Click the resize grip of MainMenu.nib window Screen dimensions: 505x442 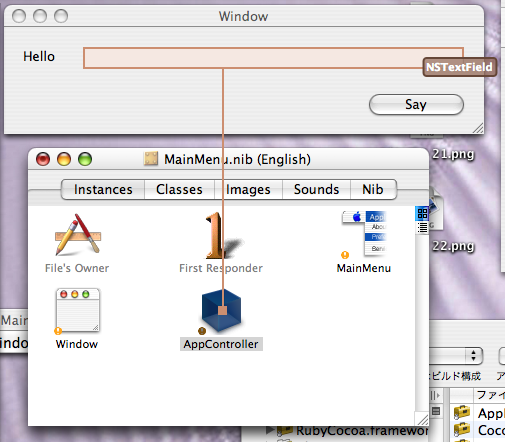click(x=422, y=419)
